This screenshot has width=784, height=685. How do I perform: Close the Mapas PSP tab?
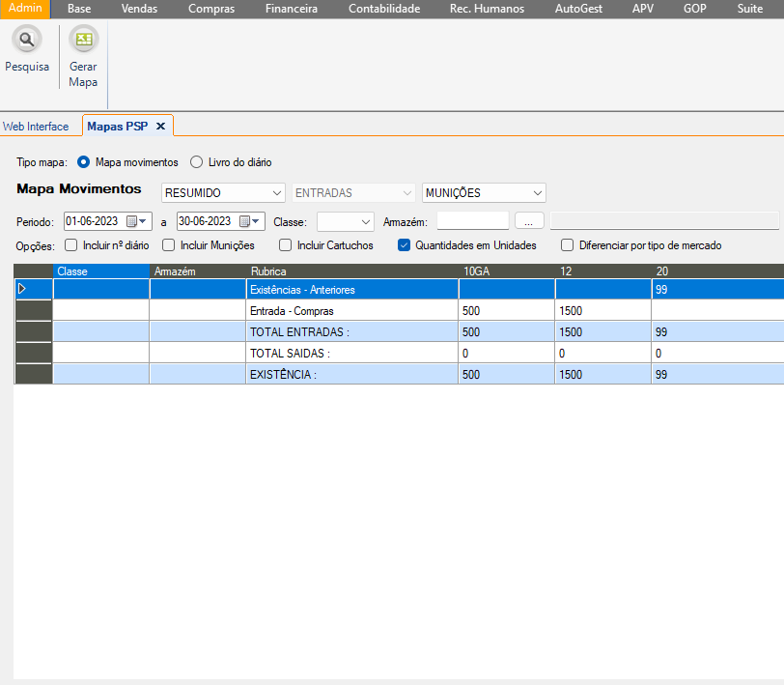[x=160, y=127]
